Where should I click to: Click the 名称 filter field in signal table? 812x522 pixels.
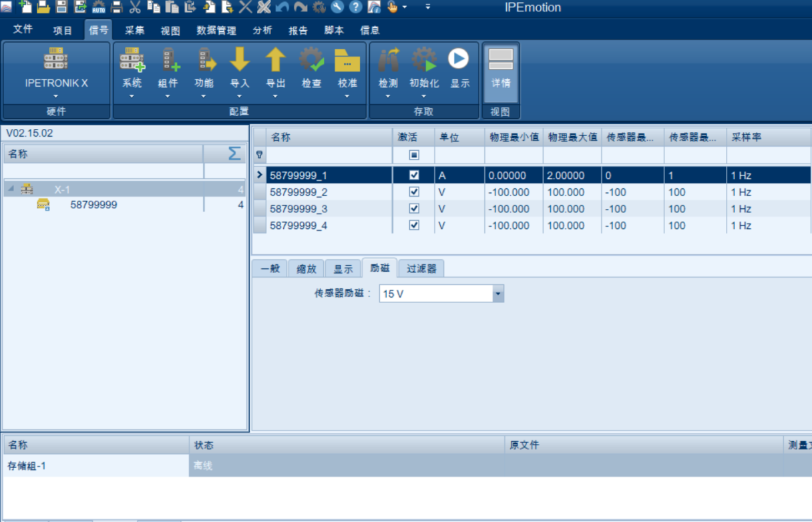pyautogui.click(x=329, y=155)
